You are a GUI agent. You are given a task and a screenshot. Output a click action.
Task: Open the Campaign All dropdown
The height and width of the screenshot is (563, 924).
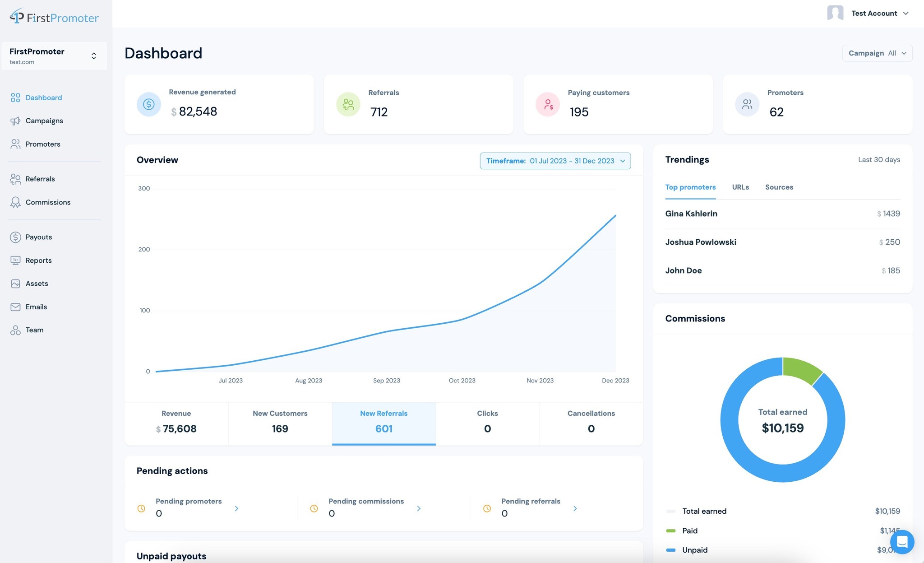click(876, 53)
